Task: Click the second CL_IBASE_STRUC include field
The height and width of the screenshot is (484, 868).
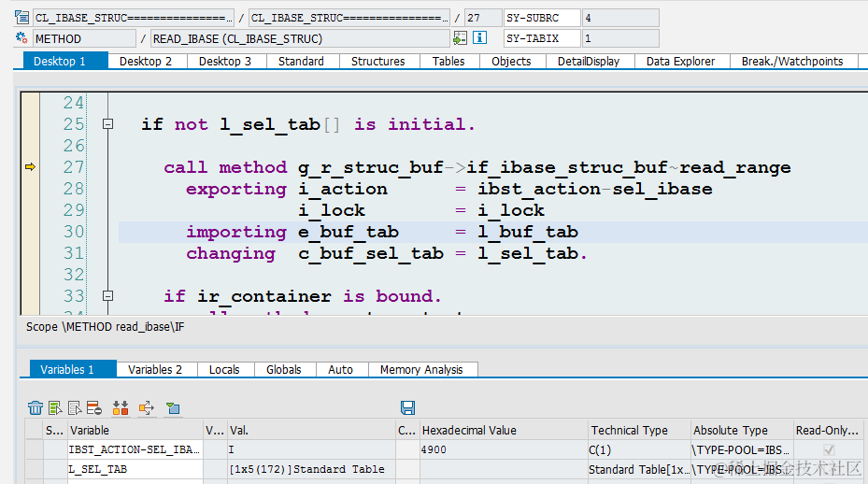Action: (x=349, y=18)
